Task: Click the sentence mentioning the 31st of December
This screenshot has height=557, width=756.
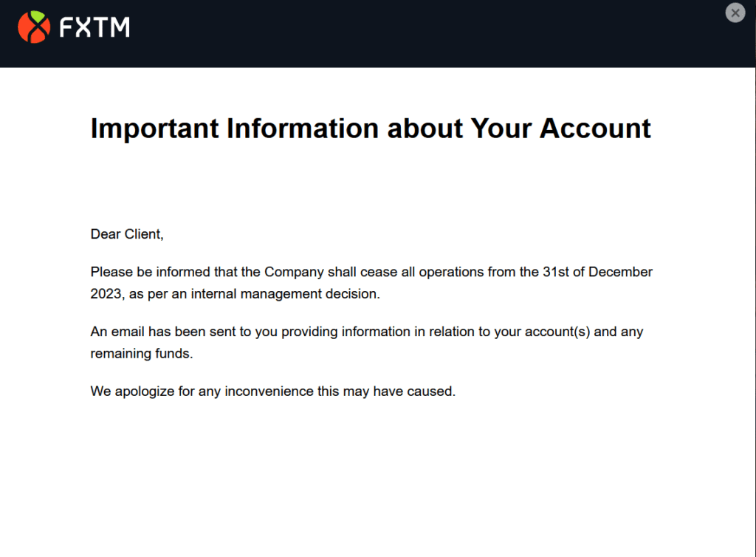Action: [x=369, y=272]
